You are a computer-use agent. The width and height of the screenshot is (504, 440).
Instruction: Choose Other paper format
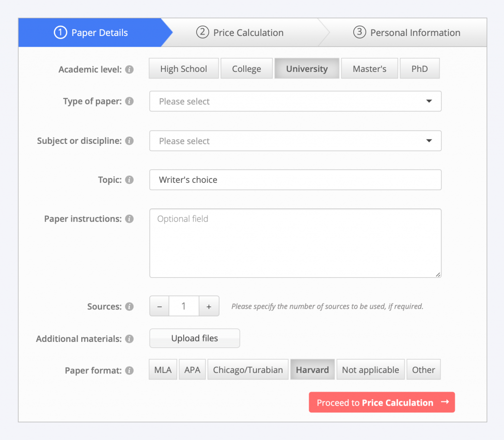pos(423,370)
